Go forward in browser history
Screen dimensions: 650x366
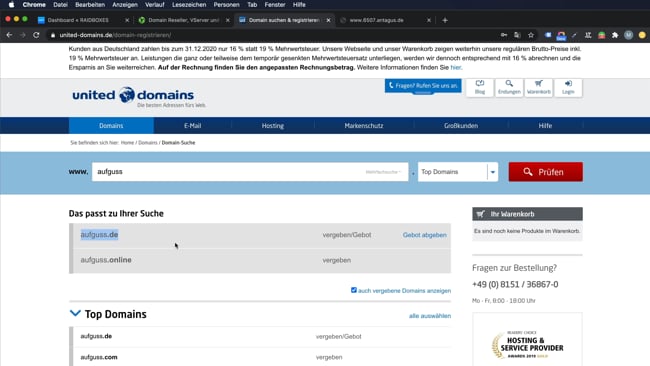point(22,35)
